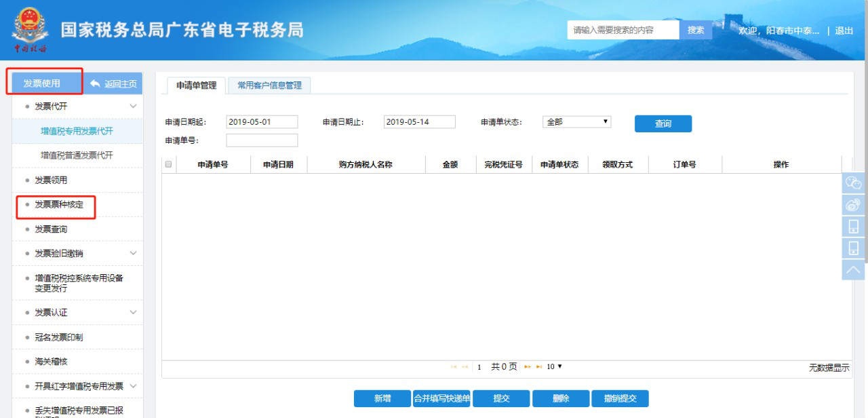The height and width of the screenshot is (418, 868).
Task: Switch to the 常用客户信息管理 tab
Action: (x=269, y=85)
